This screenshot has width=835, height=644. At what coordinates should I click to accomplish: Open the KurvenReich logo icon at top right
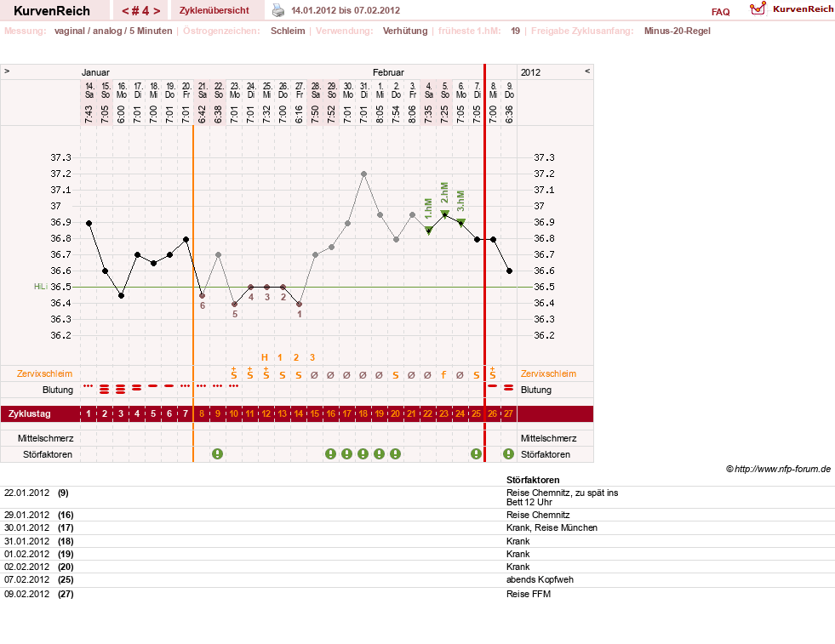[x=758, y=9]
